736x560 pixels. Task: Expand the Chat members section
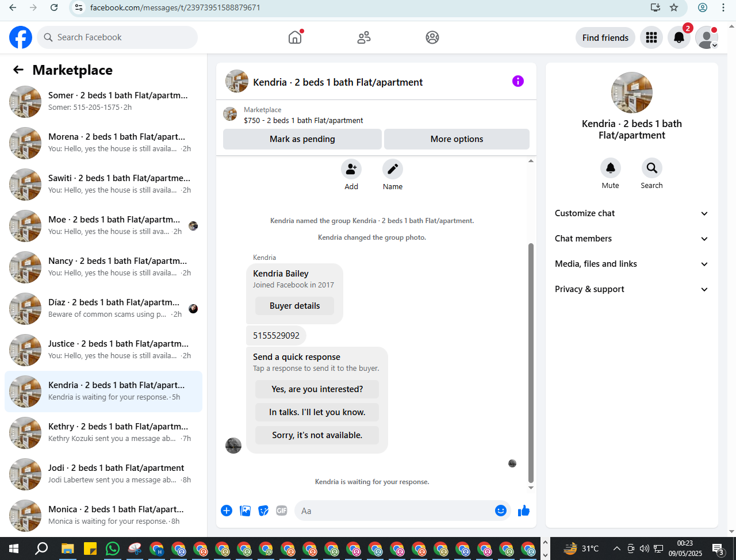[632, 239]
